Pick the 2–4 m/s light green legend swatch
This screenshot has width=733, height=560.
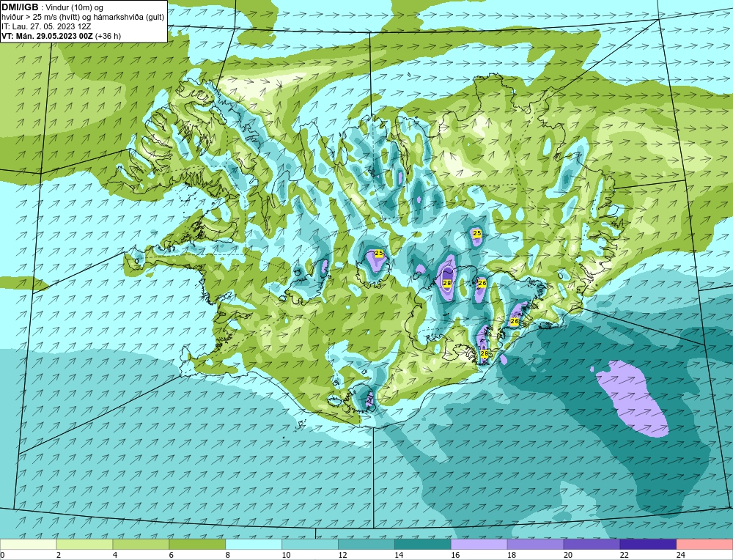pyautogui.click(x=84, y=545)
